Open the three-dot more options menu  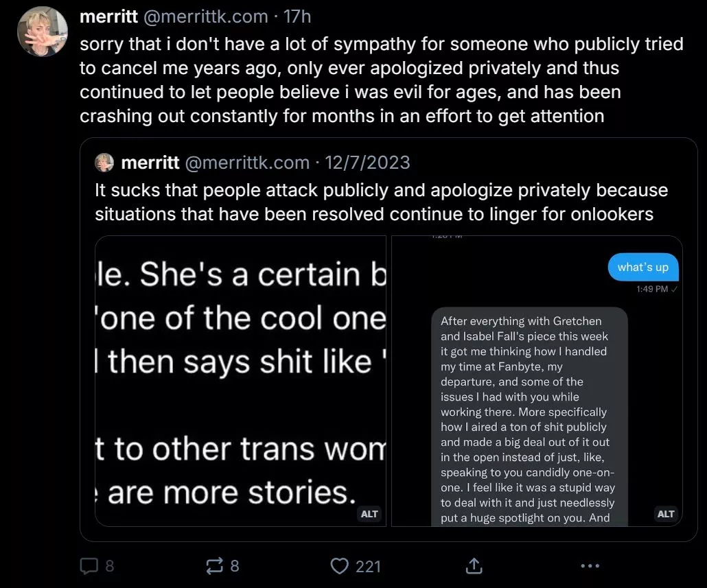(x=590, y=565)
